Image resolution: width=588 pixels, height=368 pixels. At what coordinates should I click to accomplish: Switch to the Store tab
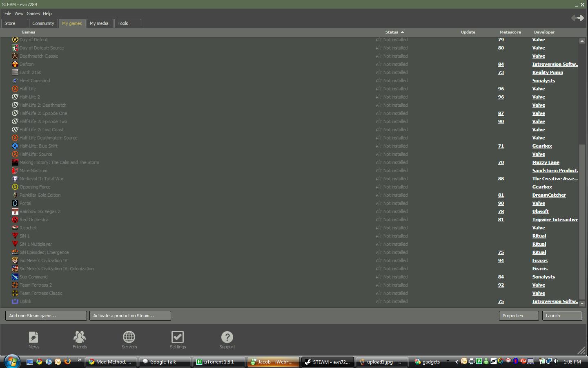(x=15, y=23)
